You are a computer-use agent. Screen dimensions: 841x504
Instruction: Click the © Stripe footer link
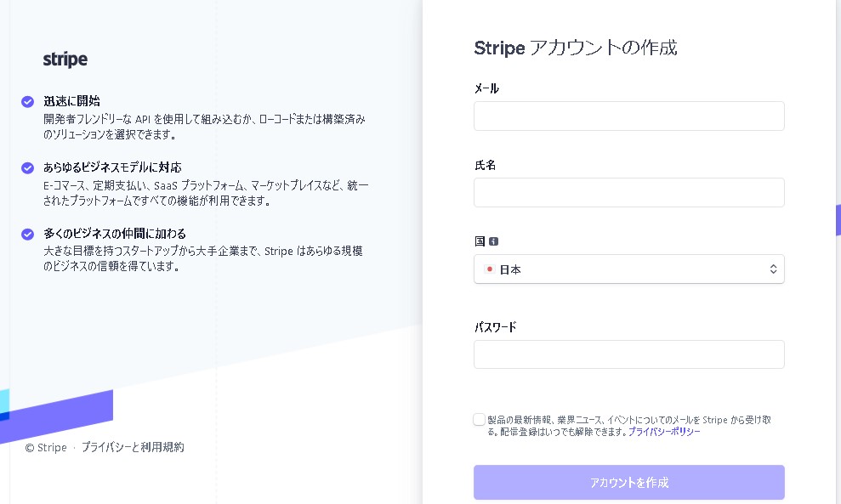(46, 448)
